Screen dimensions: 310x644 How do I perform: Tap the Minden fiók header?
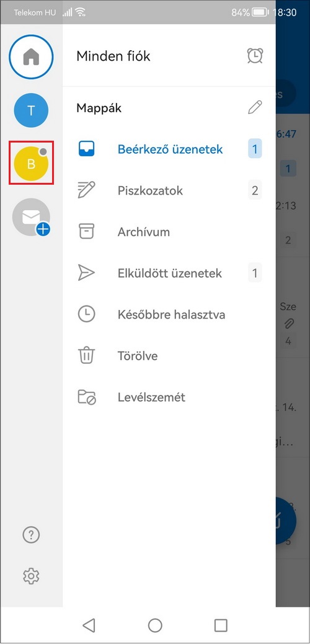pos(113,56)
